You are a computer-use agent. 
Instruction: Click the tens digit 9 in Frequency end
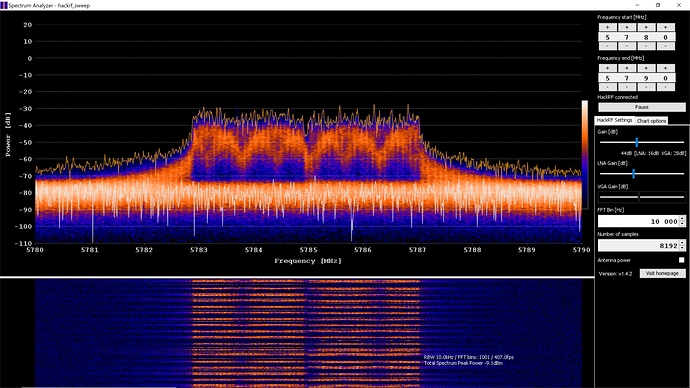pos(646,78)
